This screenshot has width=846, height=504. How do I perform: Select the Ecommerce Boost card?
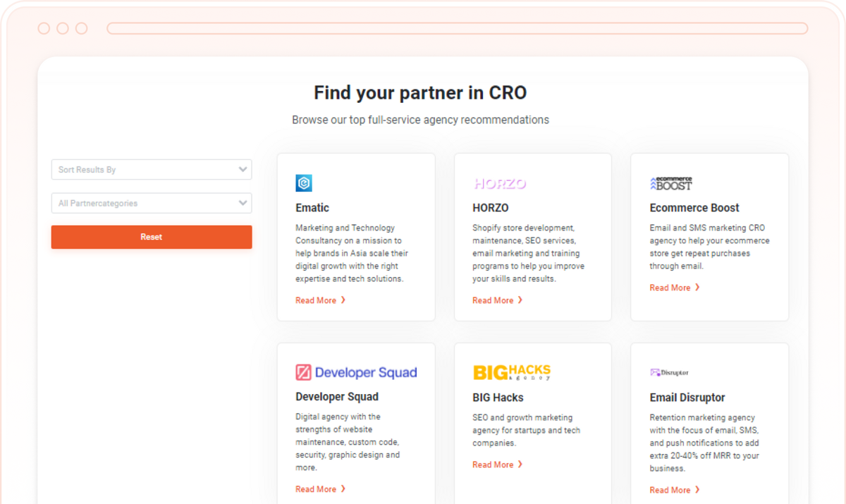(709, 236)
